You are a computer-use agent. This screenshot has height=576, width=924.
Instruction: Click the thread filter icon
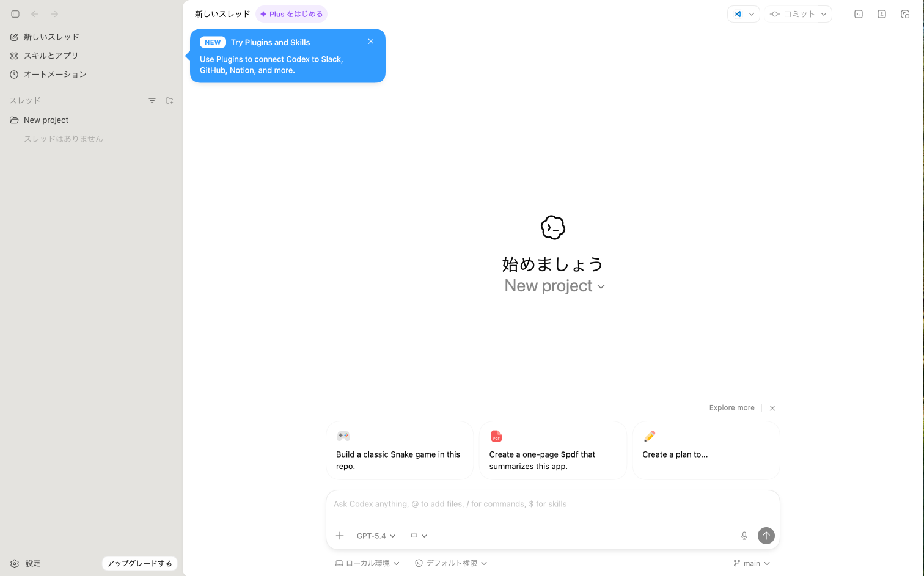tap(152, 100)
